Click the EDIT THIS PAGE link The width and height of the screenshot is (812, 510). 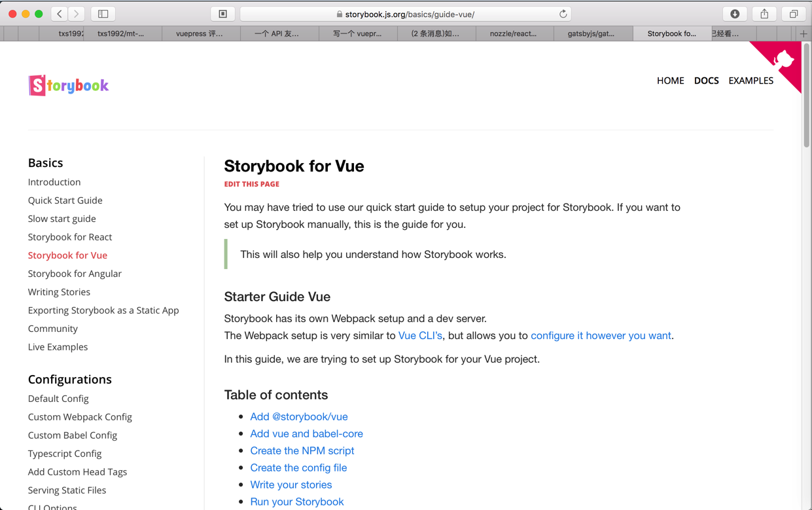click(x=252, y=184)
